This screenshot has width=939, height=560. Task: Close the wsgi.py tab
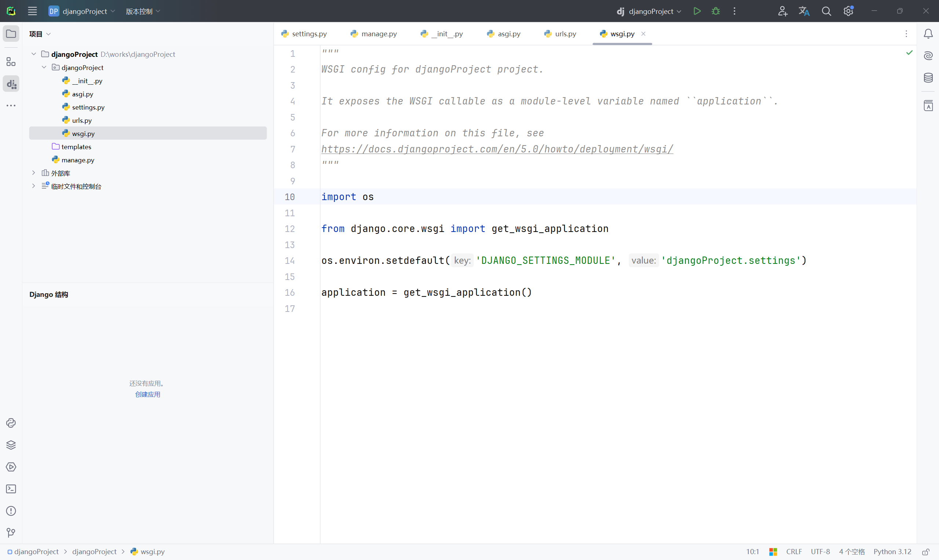point(643,34)
